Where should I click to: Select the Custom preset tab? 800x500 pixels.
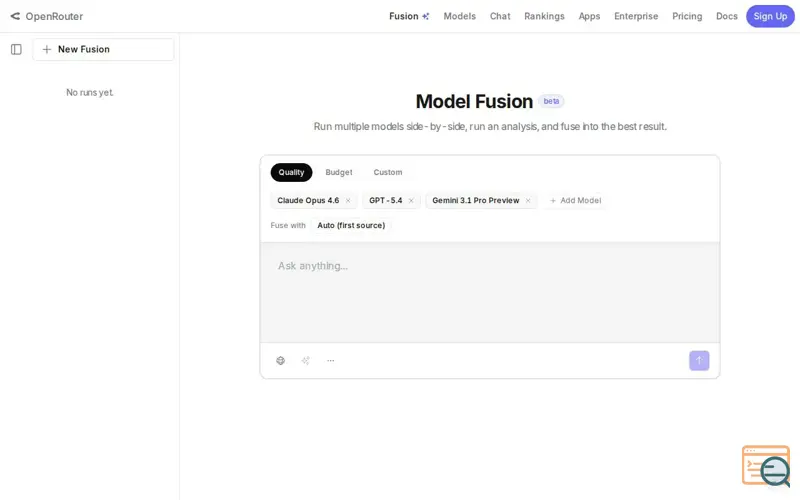click(388, 172)
